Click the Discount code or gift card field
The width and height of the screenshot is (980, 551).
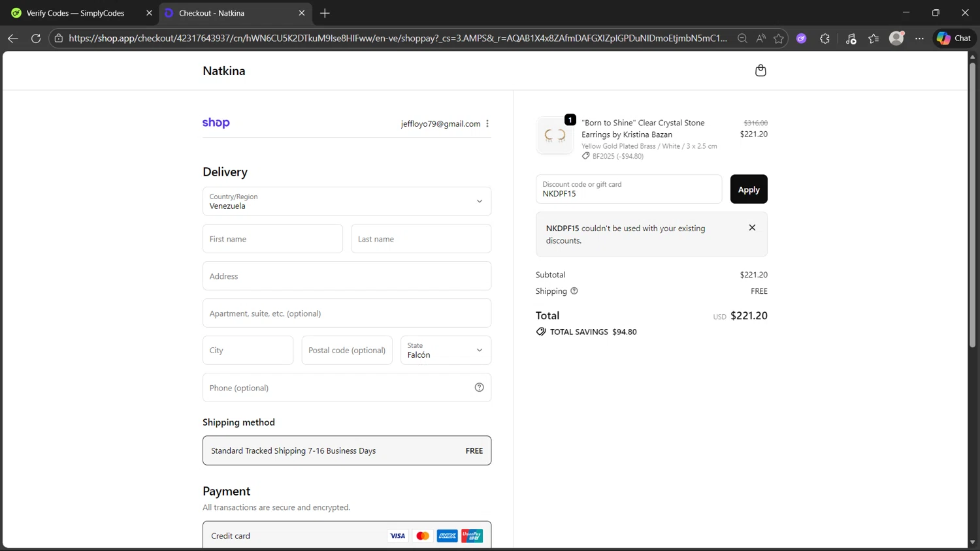[629, 189]
